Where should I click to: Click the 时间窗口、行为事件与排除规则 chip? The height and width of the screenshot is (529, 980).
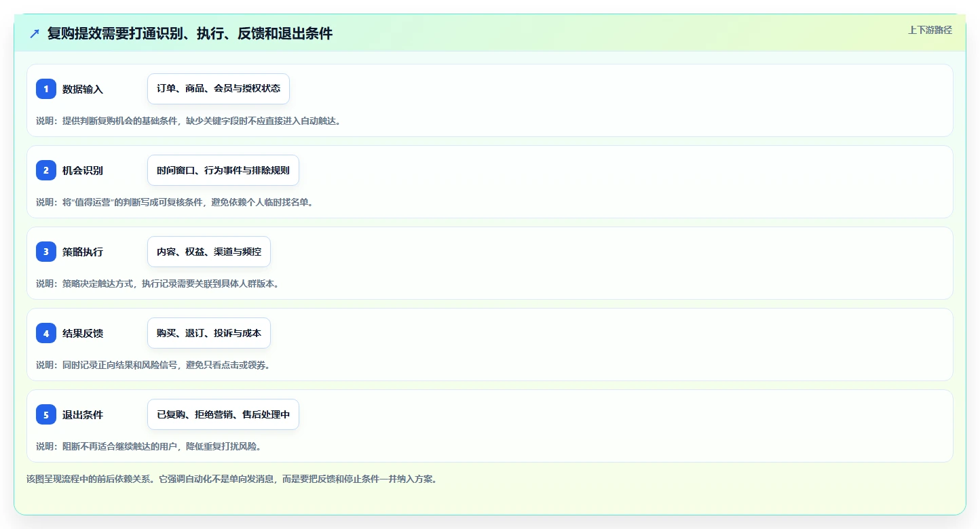coord(223,170)
